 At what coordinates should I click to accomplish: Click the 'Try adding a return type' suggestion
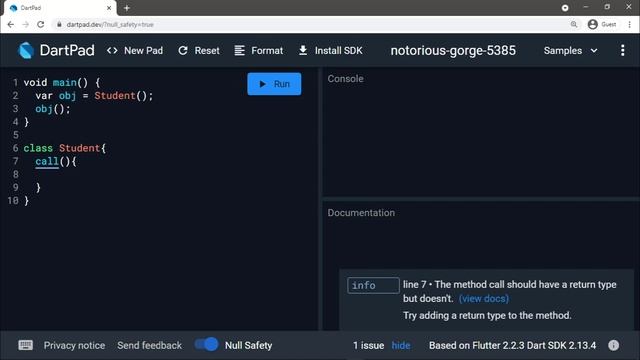click(487, 315)
